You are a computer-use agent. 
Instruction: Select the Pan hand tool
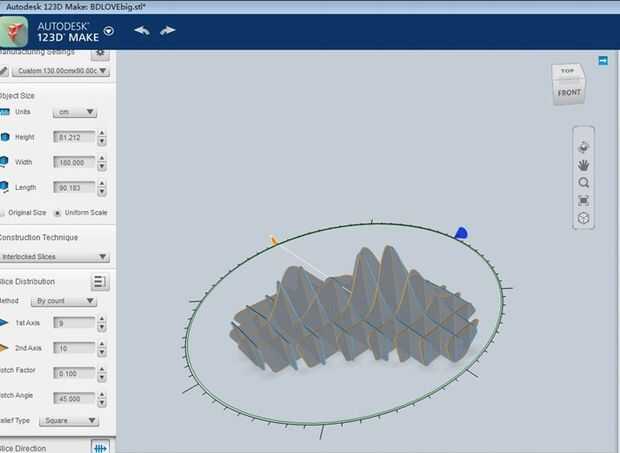(x=584, y=165)
